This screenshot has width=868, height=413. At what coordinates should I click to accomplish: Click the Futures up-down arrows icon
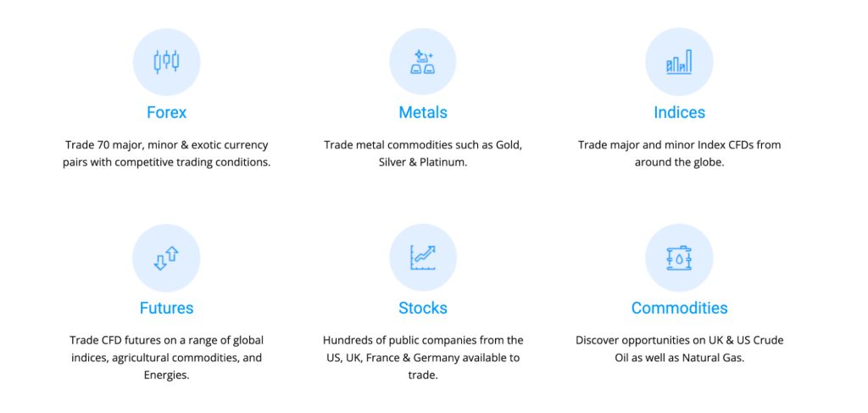(x=167, y=258)
